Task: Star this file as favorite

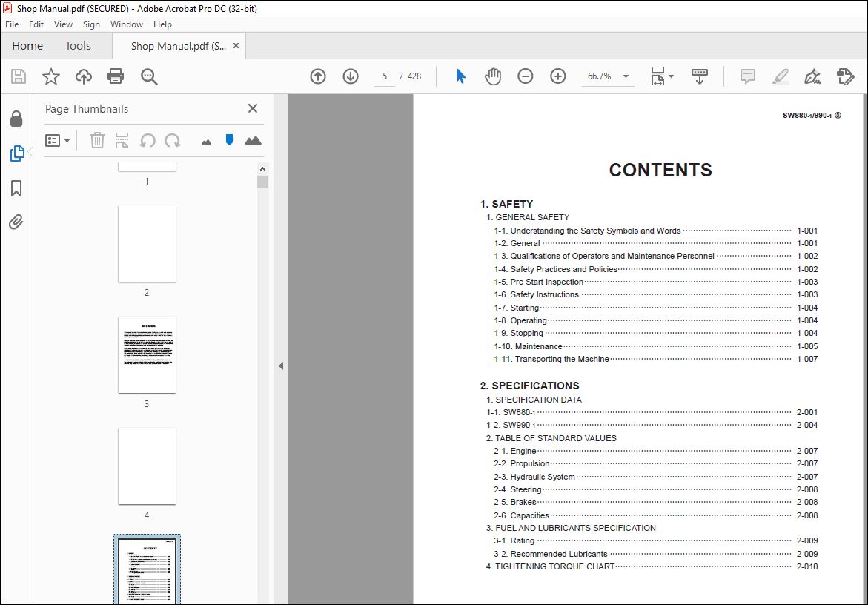Action: pyautogui.click(x=51, y=76)
